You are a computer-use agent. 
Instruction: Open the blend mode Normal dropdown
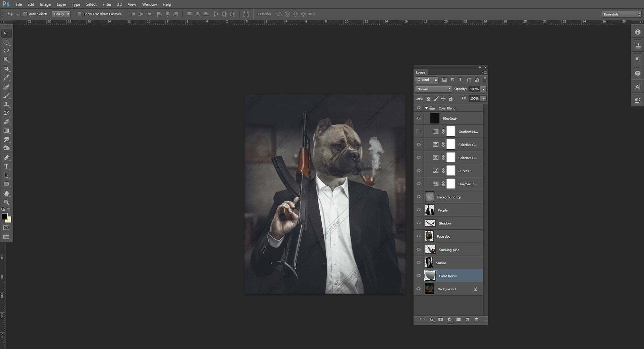pos(433,89)
